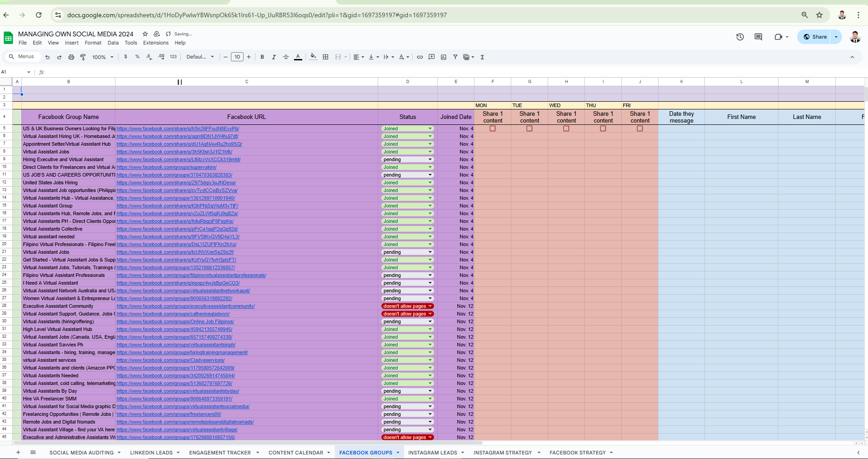The image size is (868, 459).
Task: Open version history clock icon
Action: (740, 37)
